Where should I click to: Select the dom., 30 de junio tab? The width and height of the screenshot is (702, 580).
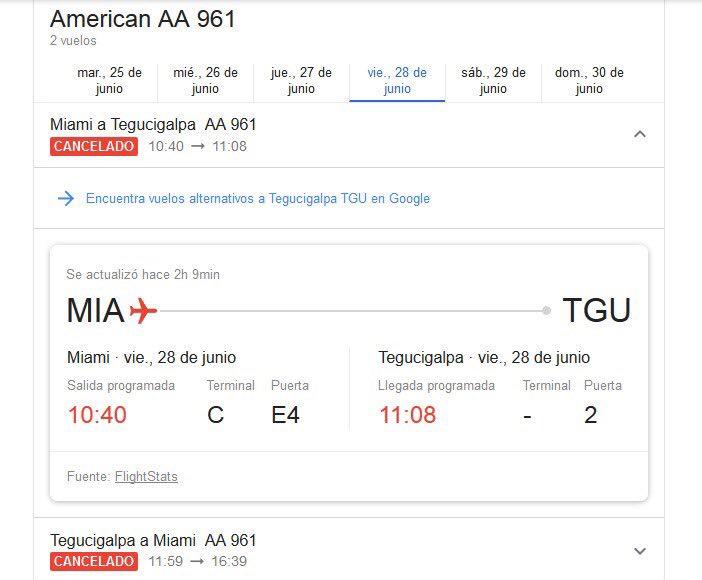(x=589, y=81)
